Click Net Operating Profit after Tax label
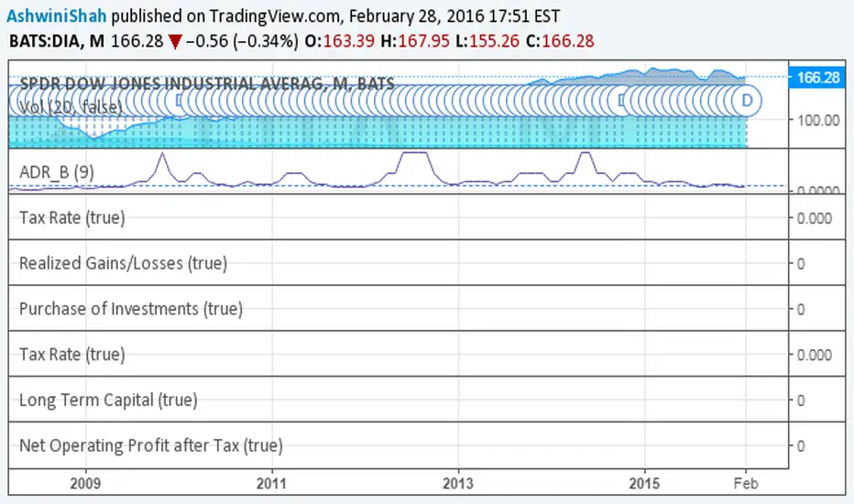 coord(151,445)
